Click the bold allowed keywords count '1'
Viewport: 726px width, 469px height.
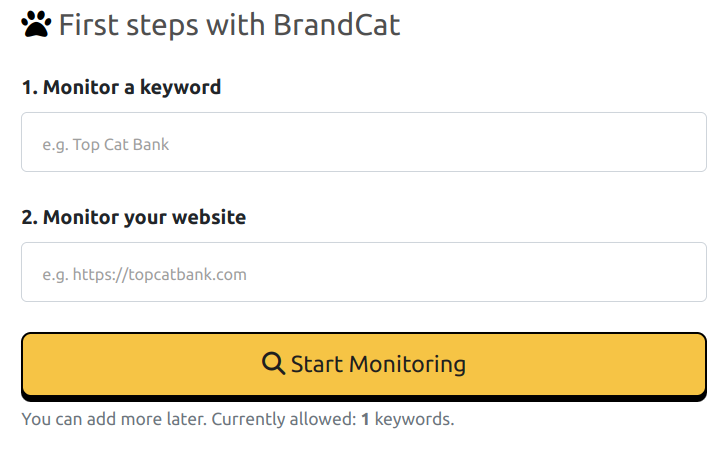pyautogui.click(x=365, y=419)
